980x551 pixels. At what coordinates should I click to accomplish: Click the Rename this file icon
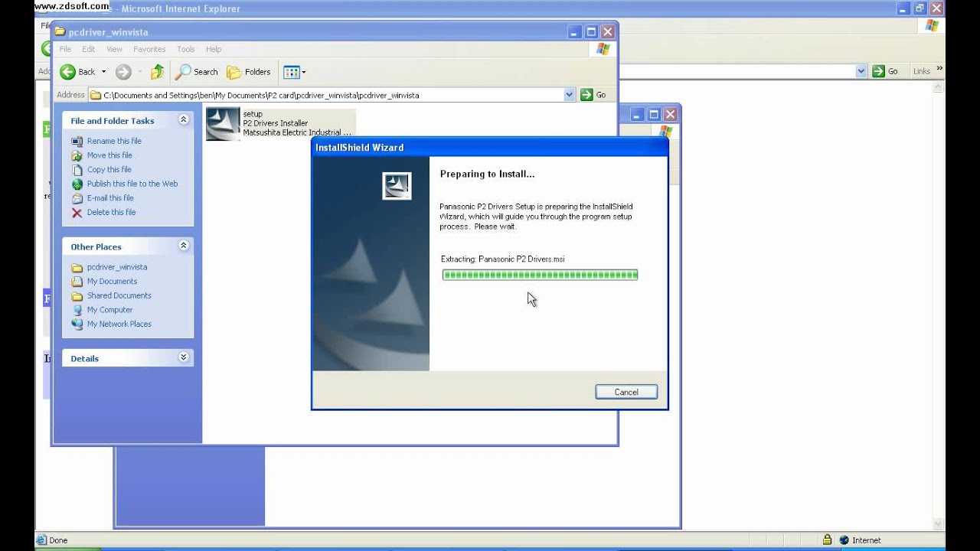pos(77,141)
